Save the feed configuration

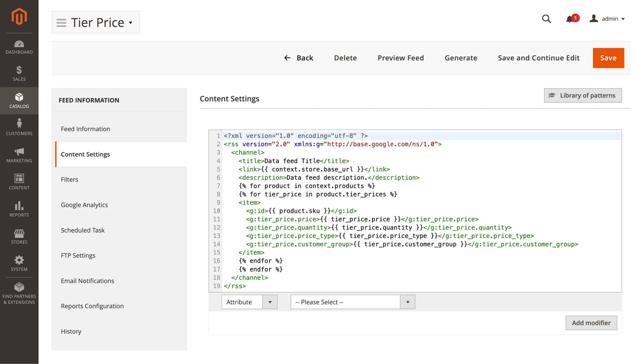(x=608, y=58)
